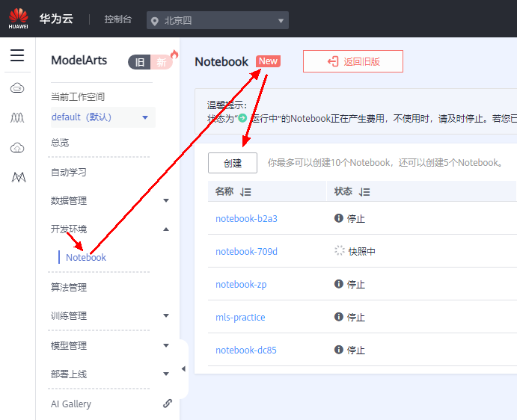Viewport: 517px width, 420px height.
Task: Click the ModelArts M-shaped sidebar icon
Action: [19, 177]
